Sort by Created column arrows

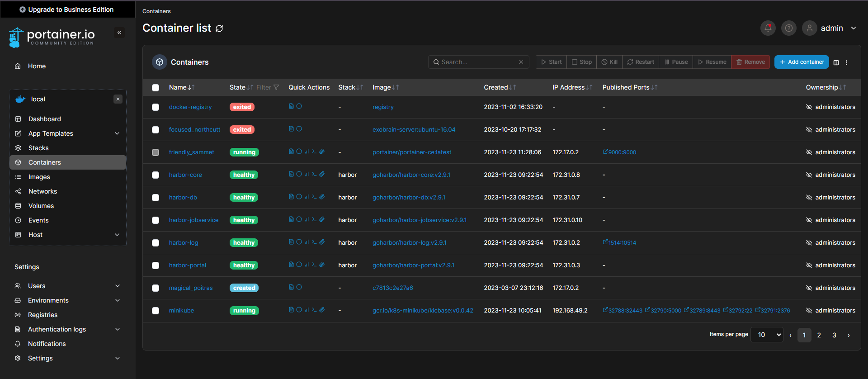pos(513,87)
